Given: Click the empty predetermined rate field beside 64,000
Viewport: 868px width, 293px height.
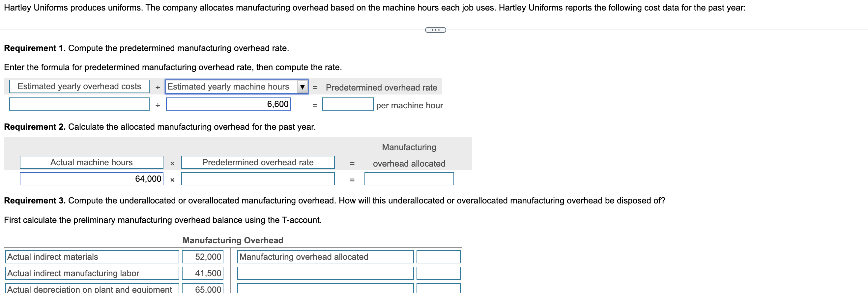Looking at the screenshot, I should [x=258, y=179].
